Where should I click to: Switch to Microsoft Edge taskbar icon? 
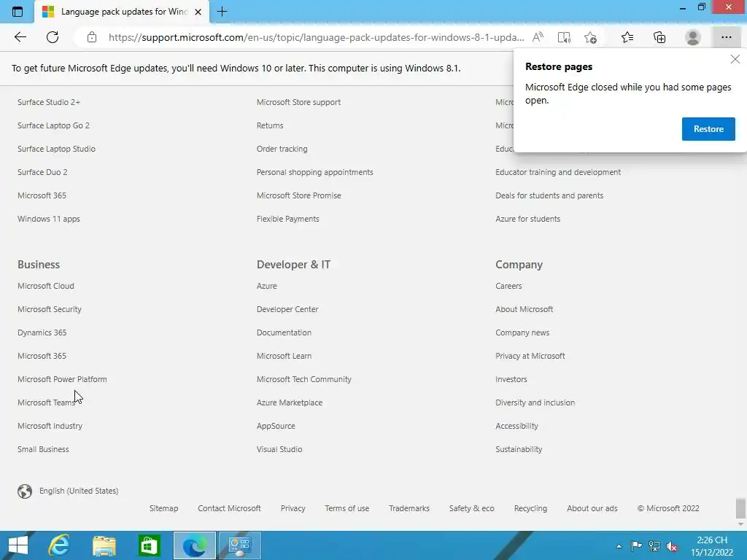(194, 545)
